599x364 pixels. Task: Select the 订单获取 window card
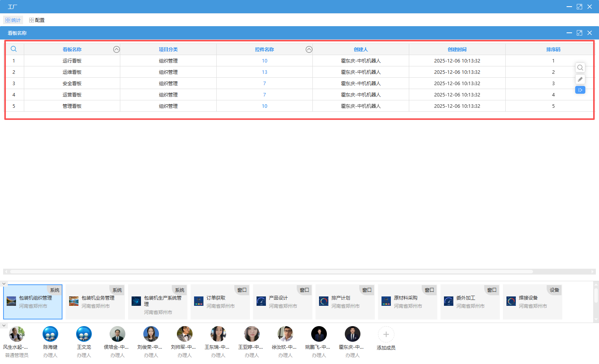tap(220, 302)
